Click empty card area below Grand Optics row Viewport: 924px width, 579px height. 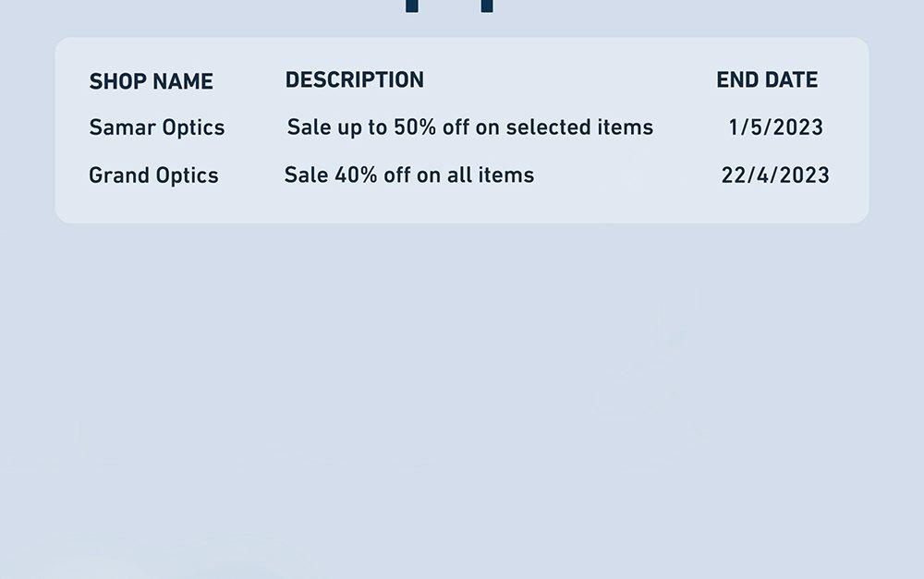click(x=461, y=206)
